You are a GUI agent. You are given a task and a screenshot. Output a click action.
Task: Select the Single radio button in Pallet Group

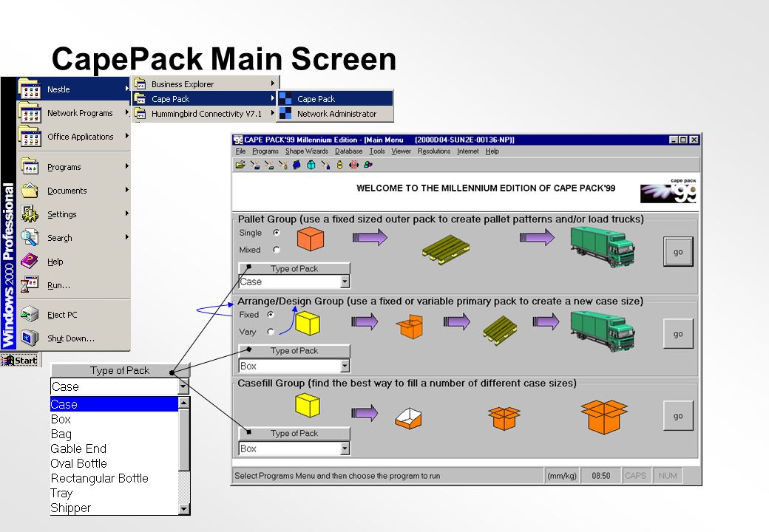click(x=277, y=233)
